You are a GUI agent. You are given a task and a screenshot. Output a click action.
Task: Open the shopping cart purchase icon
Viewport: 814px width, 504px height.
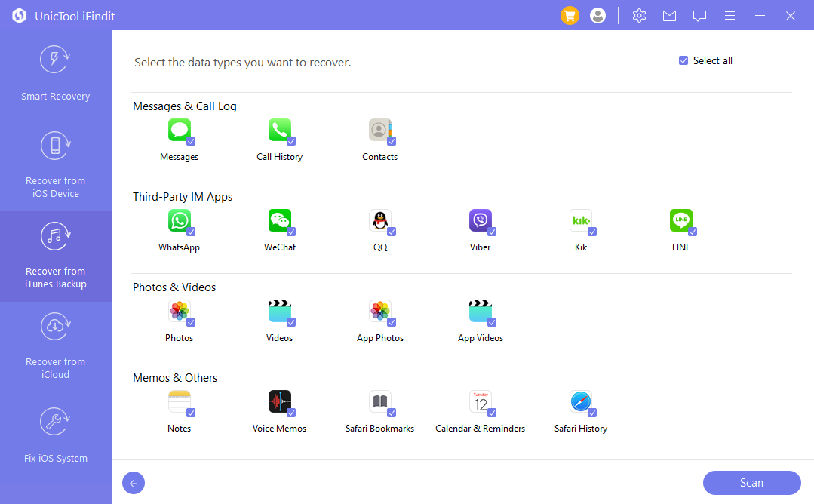(570, 16)
